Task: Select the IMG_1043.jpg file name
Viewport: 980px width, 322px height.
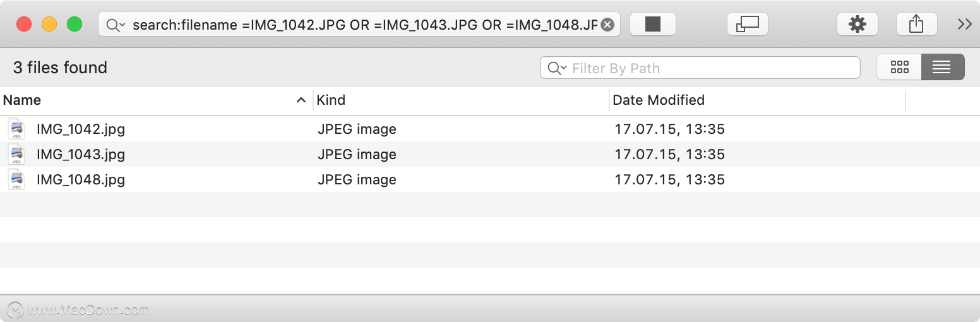Action: point(81,154)
